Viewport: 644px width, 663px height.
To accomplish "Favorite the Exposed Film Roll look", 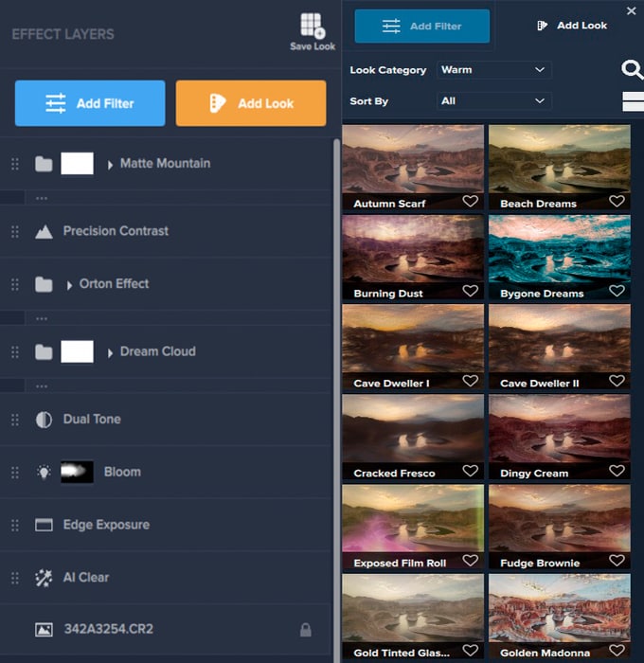I will click(x=470, y=561).
